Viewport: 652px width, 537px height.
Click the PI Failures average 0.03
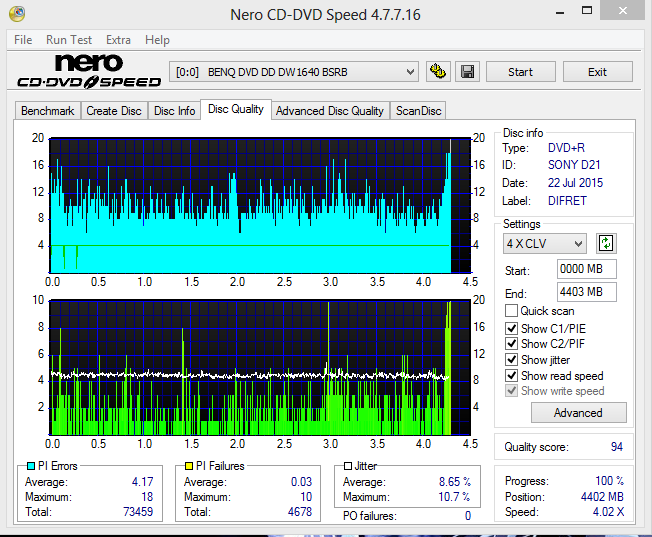pos(301,482)
